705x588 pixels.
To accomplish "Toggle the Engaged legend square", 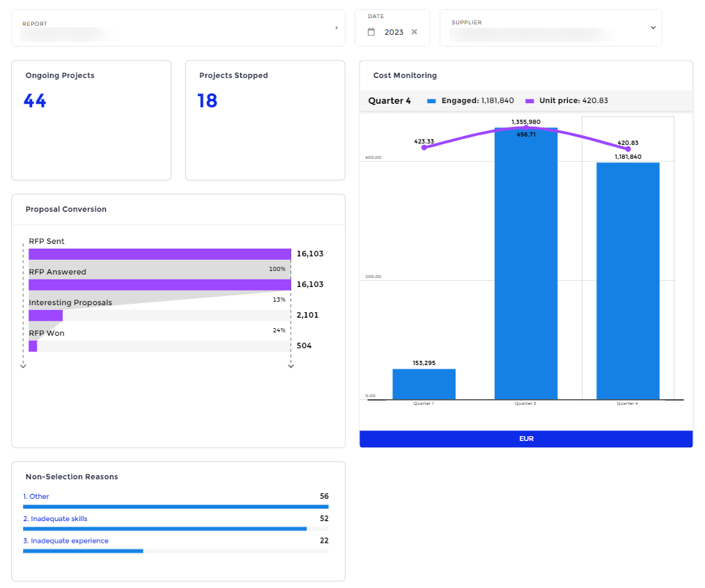I will point(431,101).
